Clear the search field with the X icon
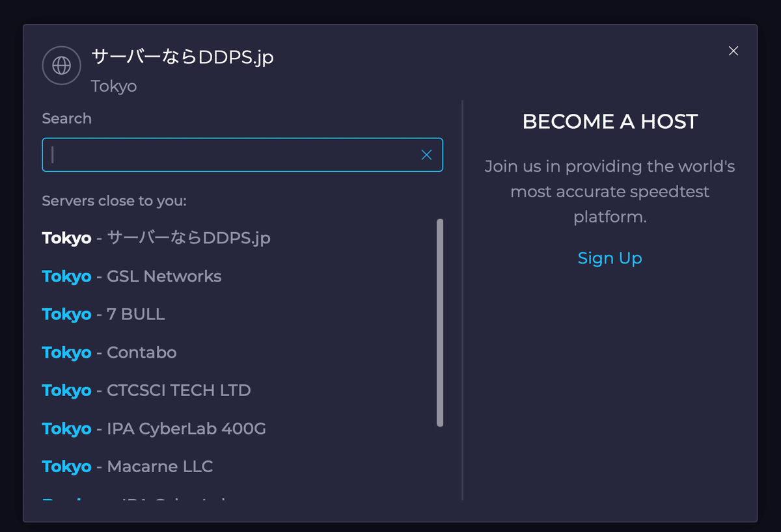The height and width of the screenshot is (532, 781). 426,155
